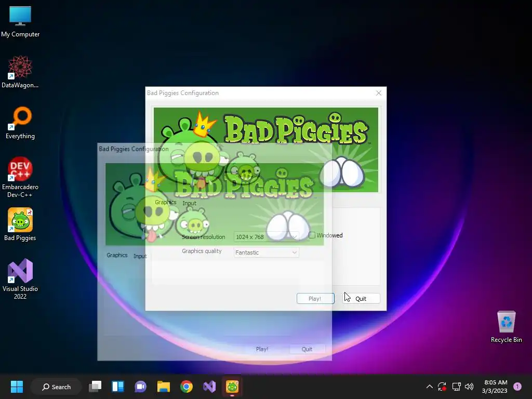532x399 pixels.
Task: Launch Google Chrome from the taskbar
Action: [x=187, y=387]
